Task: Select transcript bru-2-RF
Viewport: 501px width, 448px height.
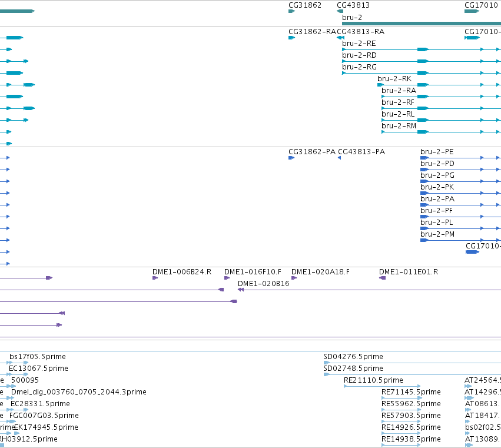Action: pyautogui.click(x=398, y=102)
